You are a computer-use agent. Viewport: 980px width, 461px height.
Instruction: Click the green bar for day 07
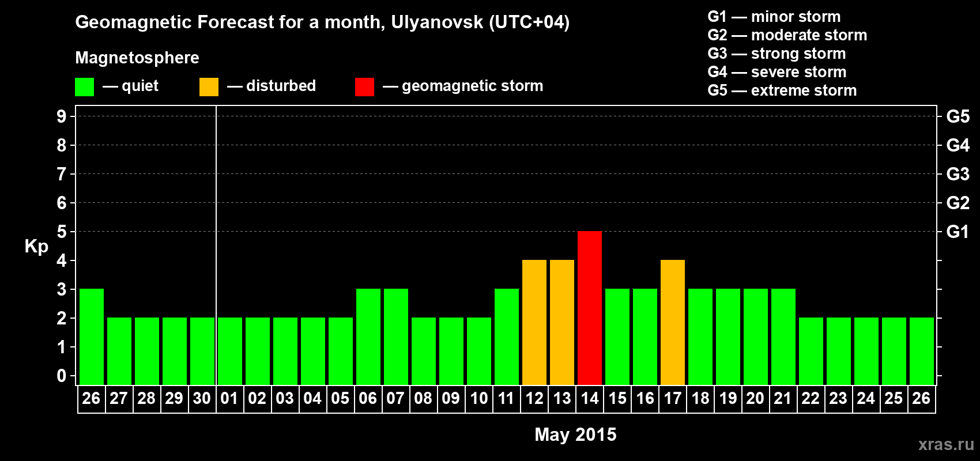pyautogui.click(x=396, y=337)
